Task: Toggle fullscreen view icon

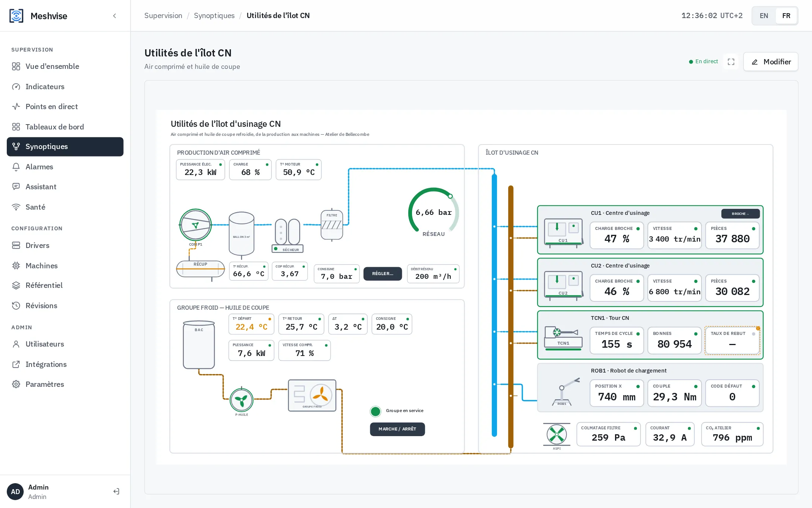Action: 731,62
